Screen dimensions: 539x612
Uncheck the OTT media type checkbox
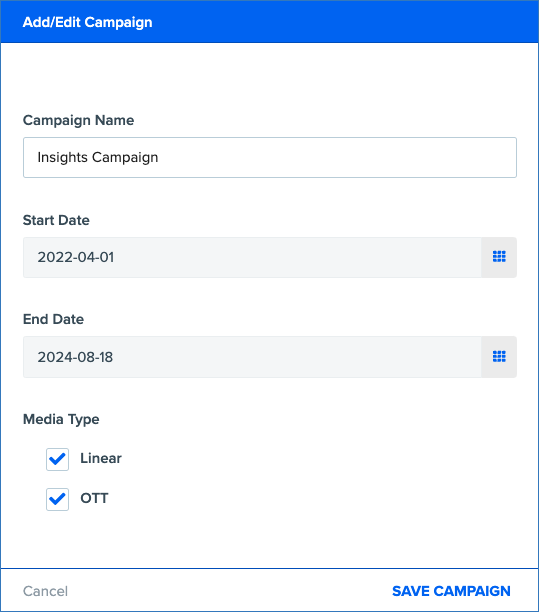pyautogui.click(x=57, y=499)
